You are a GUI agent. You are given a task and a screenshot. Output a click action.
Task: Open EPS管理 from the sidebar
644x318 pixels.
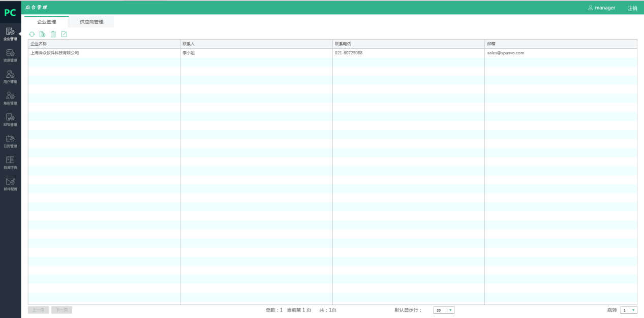coord(10,119)
